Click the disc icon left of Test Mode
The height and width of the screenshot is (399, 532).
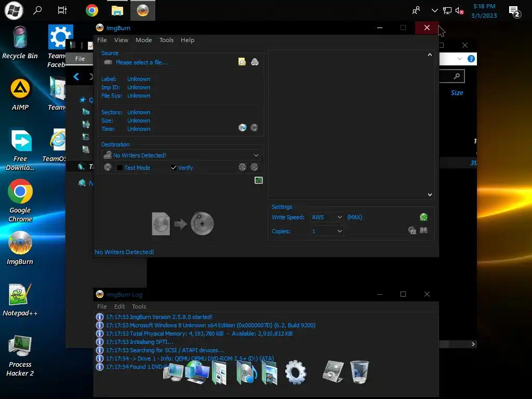click(108, 167)
